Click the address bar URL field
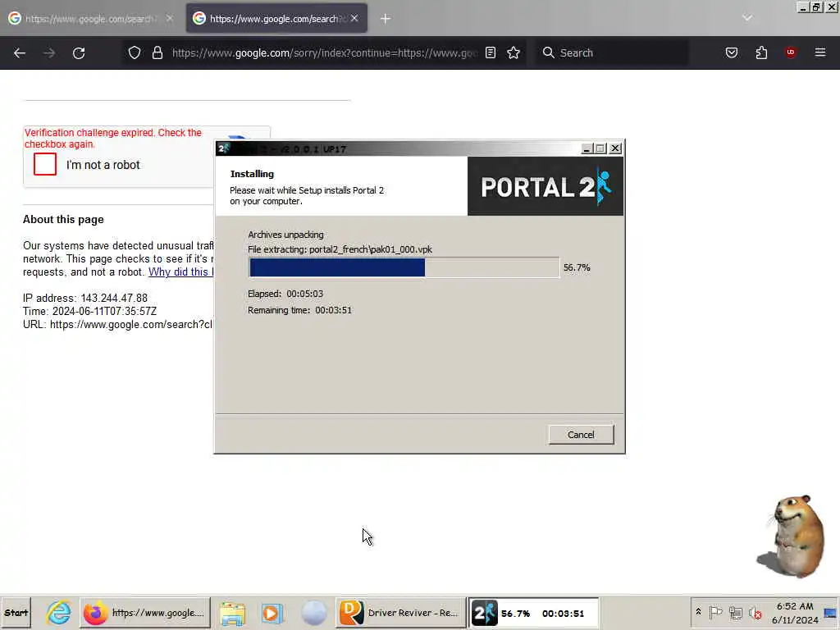 pos(323,53)
